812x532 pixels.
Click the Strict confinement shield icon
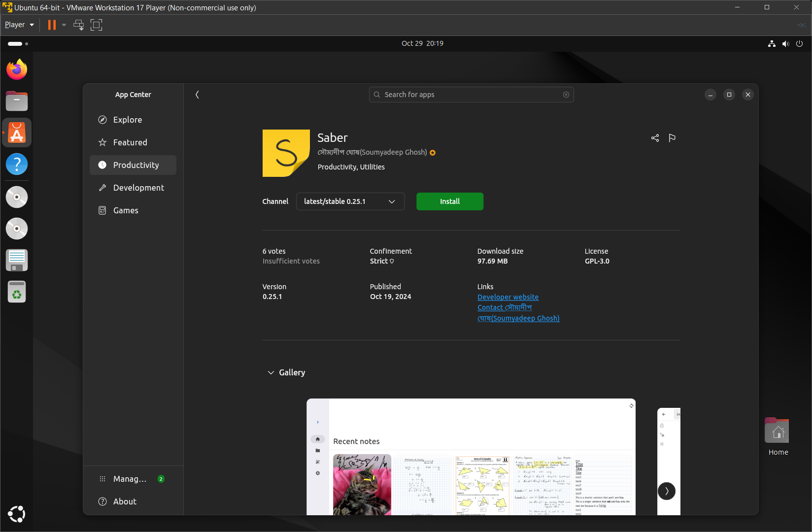(392, 262)
